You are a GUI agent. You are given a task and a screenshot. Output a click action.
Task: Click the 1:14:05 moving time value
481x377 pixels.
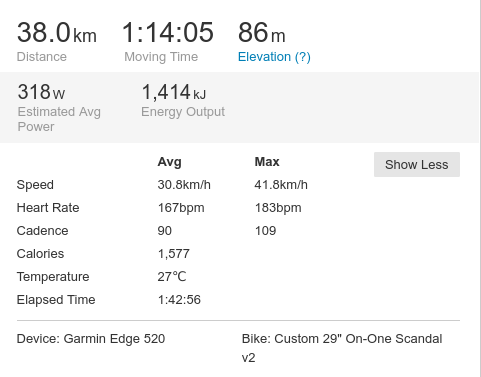pos(168,32)
